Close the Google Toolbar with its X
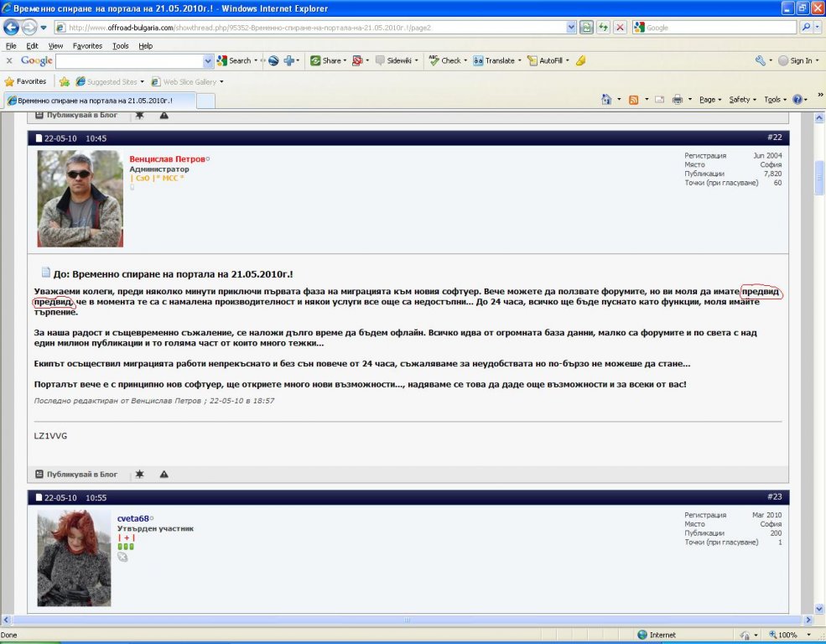This screenshot has width=826, height=644. pyautogui.click(x=9, y=60)
